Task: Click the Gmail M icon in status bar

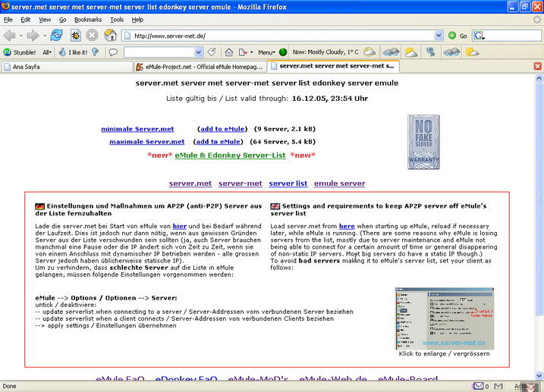Action: pos(498,386)
